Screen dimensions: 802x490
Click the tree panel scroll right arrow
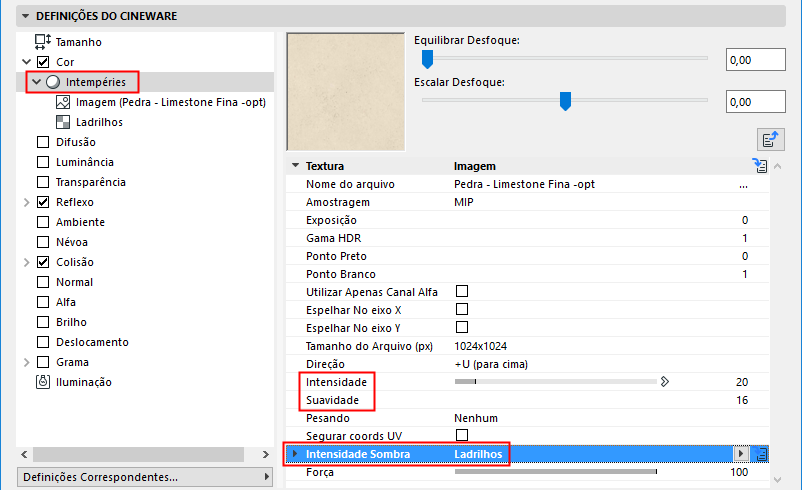point(265,454)
